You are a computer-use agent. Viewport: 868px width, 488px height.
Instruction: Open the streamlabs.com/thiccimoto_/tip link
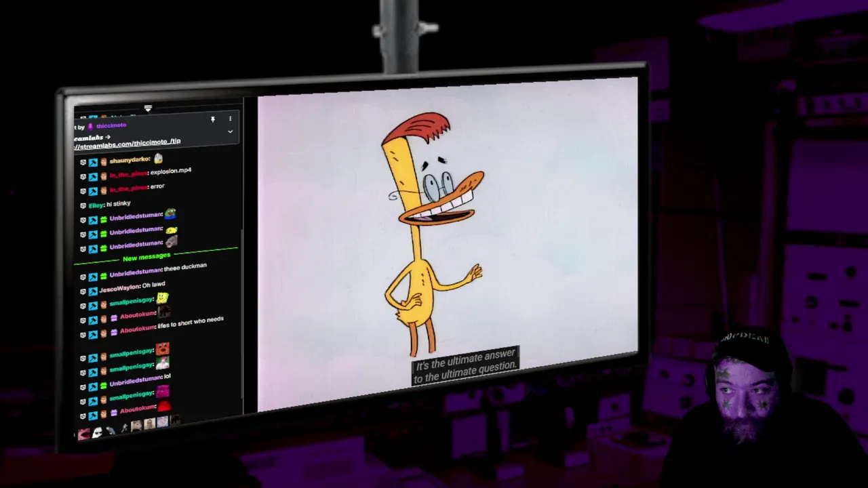click(127, 144)
